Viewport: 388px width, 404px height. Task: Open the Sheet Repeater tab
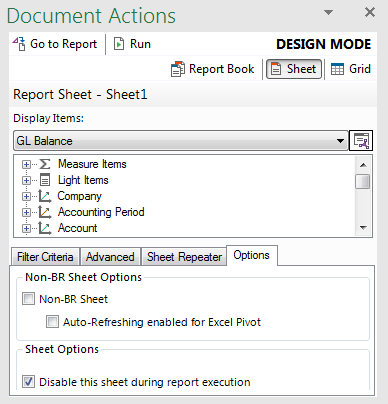[184, 257]
